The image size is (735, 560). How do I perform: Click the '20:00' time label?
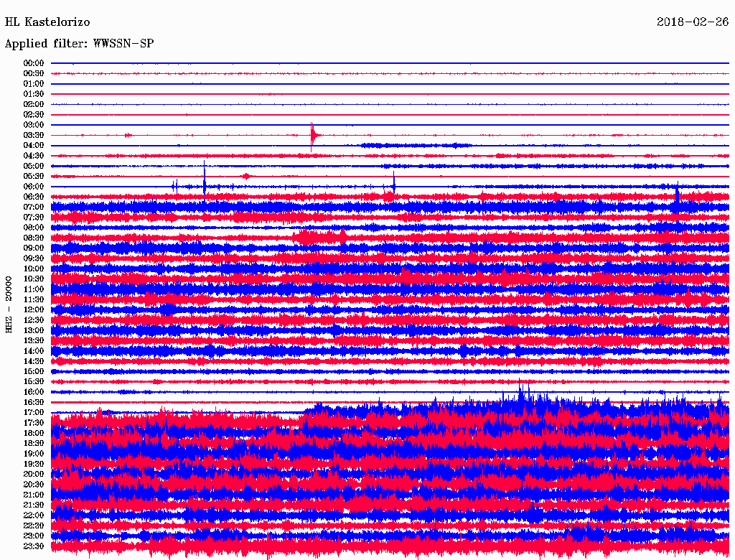(33, 474)
